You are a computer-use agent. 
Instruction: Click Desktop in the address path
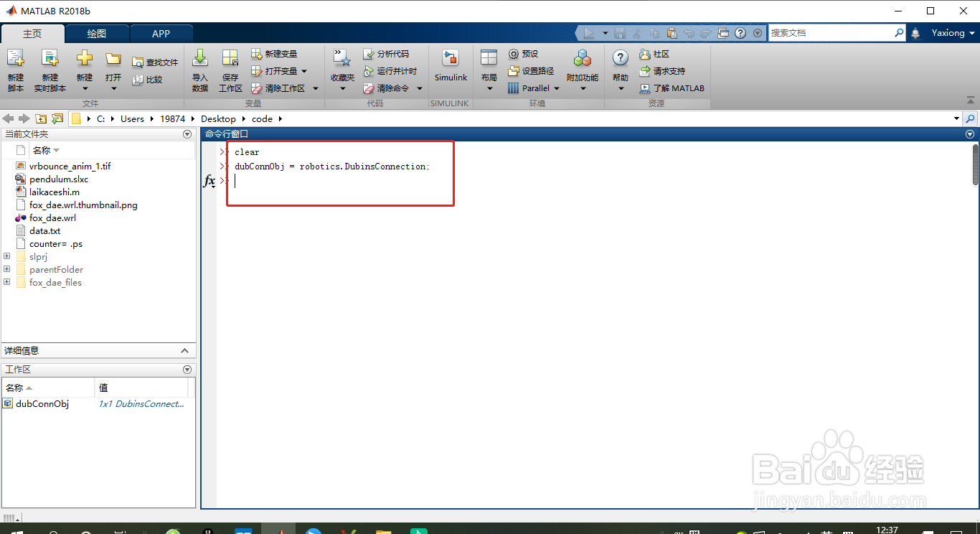pos(218,119)
